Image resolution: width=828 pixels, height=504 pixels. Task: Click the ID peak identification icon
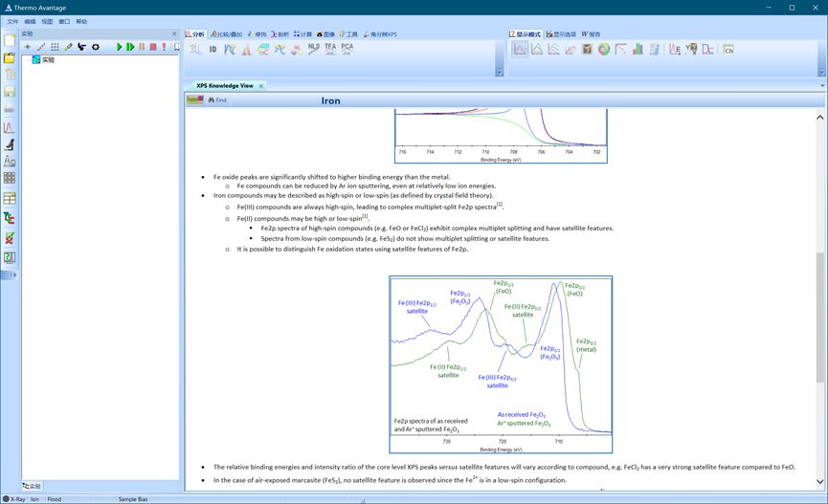tap(213, 49)
